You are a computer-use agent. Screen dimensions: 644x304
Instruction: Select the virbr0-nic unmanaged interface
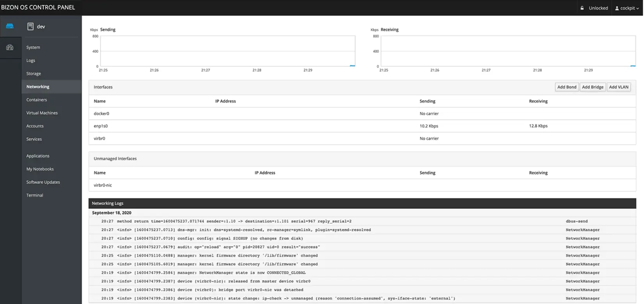click(x=362, y=185)
